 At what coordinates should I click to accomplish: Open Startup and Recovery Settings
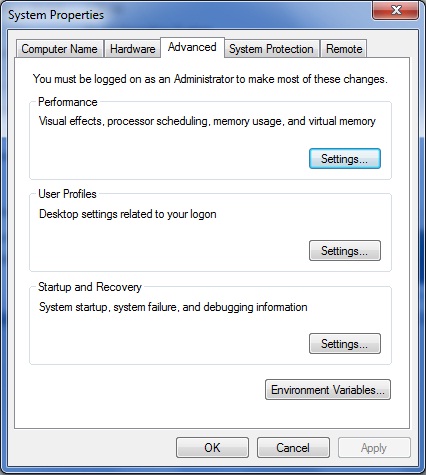[x=345, y=343]
